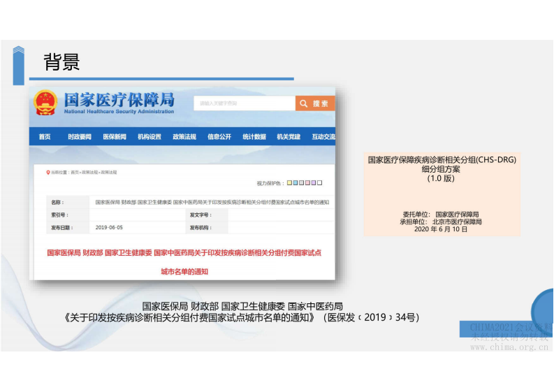554x392 pixels.
Task: Click the 国家医疗保障局 site title
Action: pyautogui.click(x=119, y=100)
